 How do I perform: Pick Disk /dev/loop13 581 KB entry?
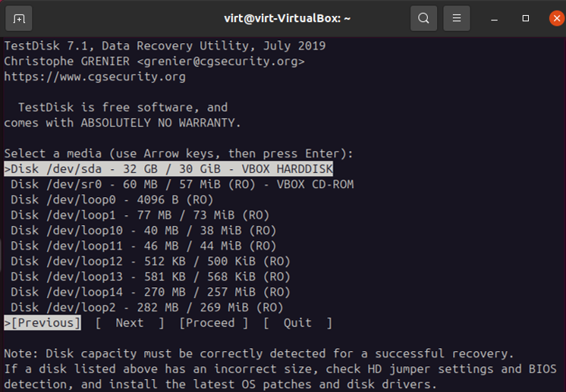point(150,277)
